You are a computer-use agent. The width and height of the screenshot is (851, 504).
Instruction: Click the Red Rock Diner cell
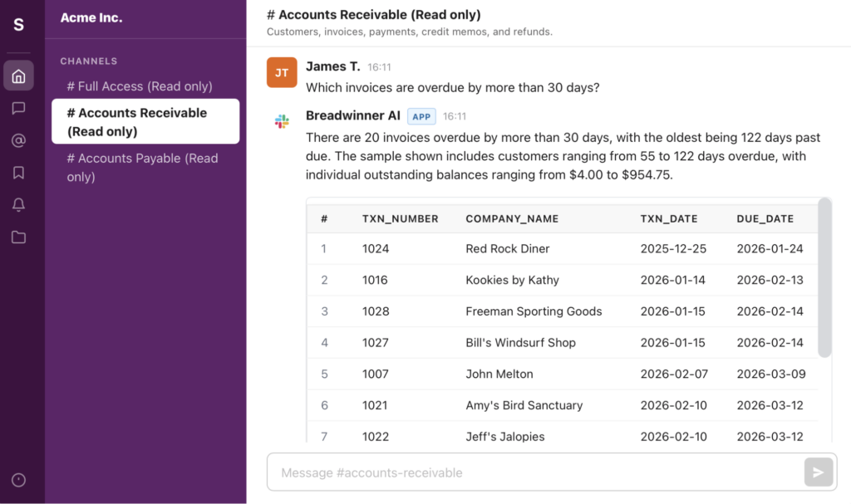point(508,248)
